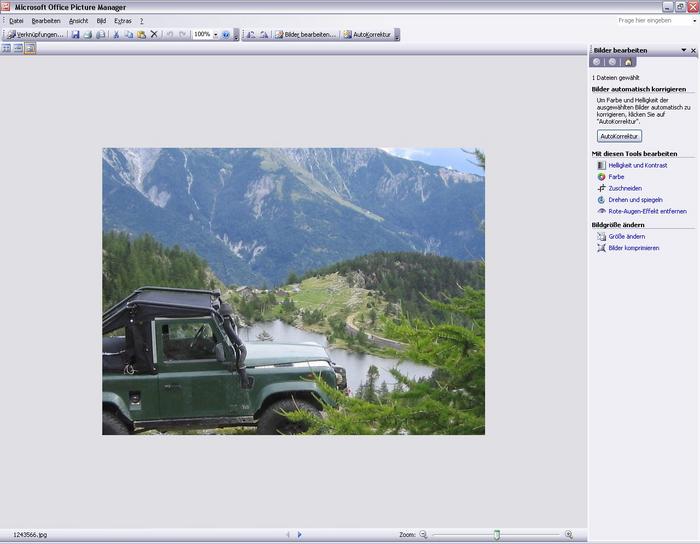Open the Zuschneiden crop link
Viewport: 700px width, 544px height.
pos(625,188)
